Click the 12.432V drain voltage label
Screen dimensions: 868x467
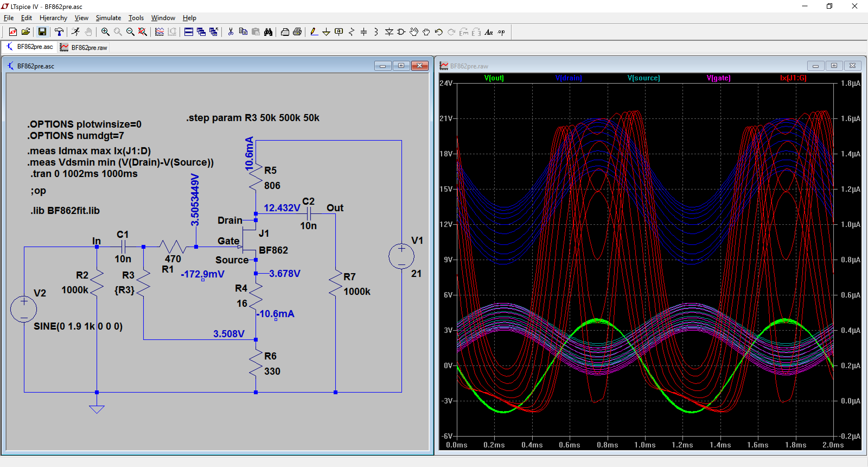(282, 208)
